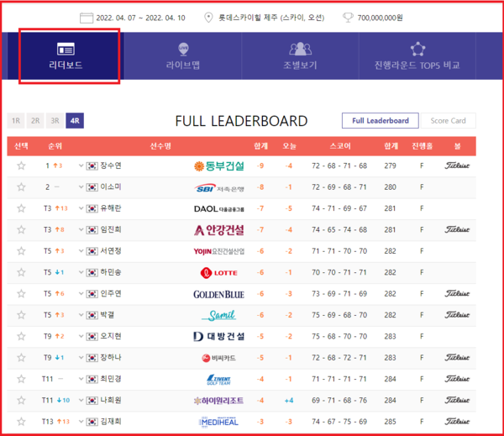The image size is (504, 436).
Task: Expand 장수연 row details chevron
Action: pyautogui.click(x=81, y=165)
